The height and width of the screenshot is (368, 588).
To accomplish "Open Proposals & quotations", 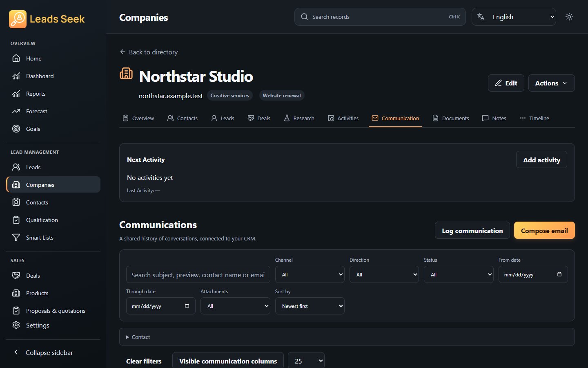I will tap(53, 311).
